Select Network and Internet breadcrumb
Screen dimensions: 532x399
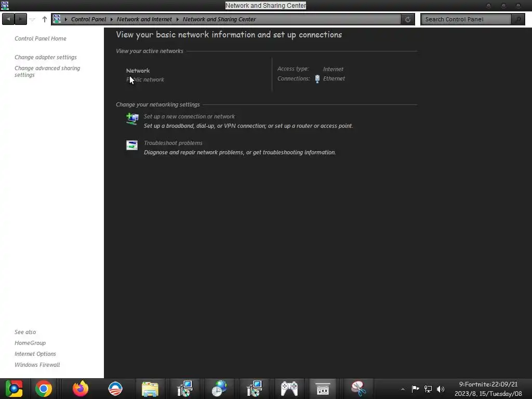click(144, 19)
